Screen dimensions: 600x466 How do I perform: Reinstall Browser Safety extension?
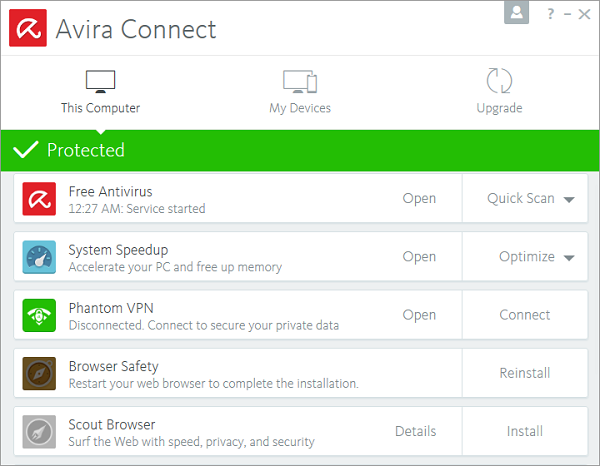[x=525, y=373]
